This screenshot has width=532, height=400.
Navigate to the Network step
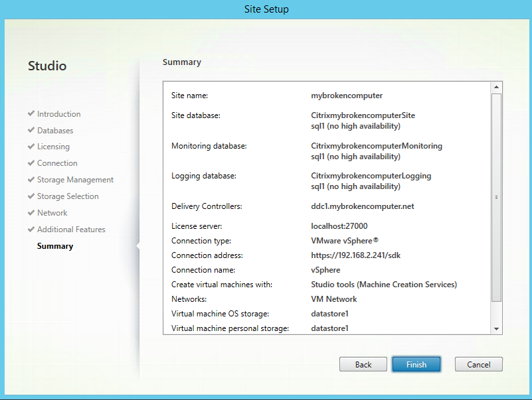pyautogui.click(x=52, y=213)
